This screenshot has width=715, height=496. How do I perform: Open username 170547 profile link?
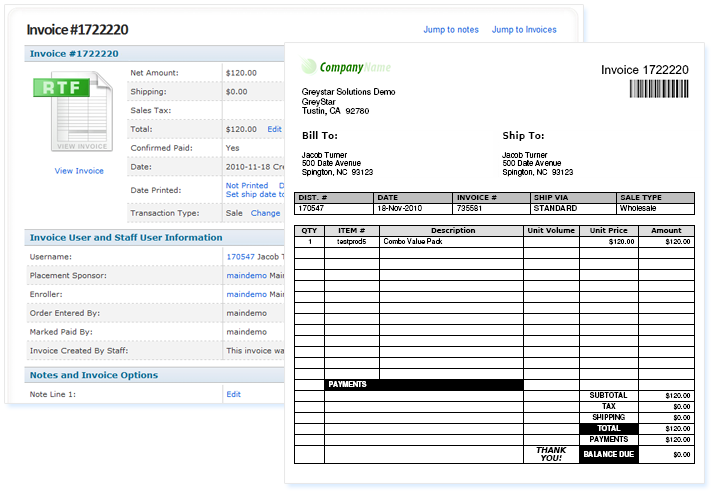click(240, 257)
